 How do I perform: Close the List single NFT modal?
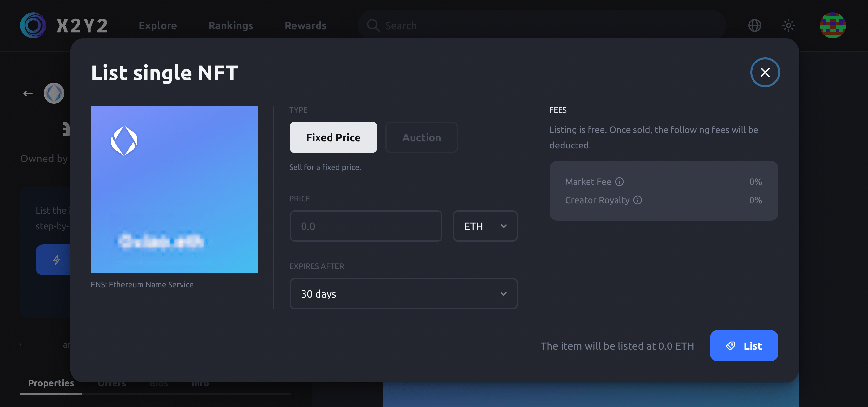[x=765, y=72]
